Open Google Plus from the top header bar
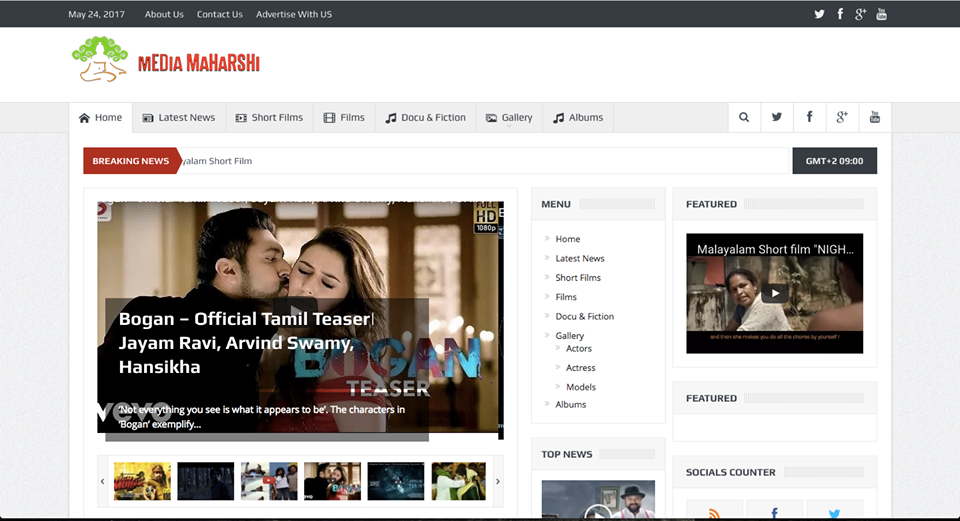This screenshot has height=521, width=960. (860, 14)
